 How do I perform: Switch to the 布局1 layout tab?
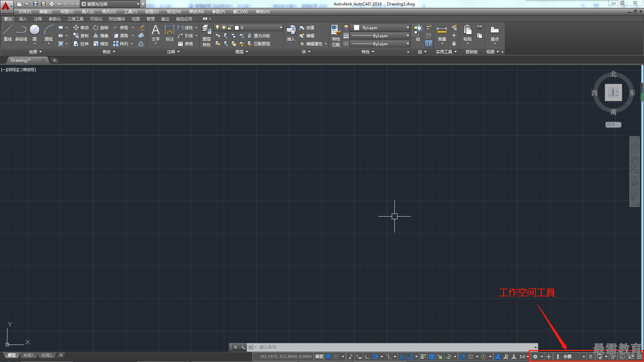(x=29, y=355)
